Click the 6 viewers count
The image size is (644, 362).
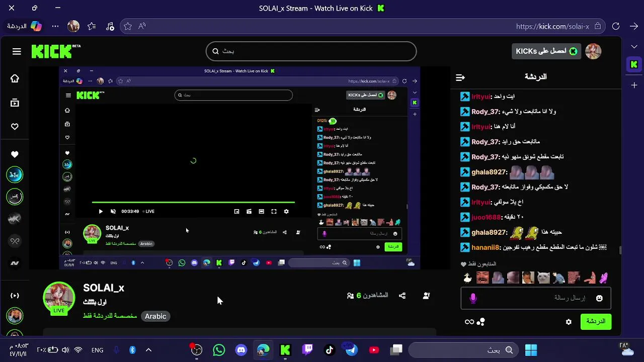[x=367, y=296]
